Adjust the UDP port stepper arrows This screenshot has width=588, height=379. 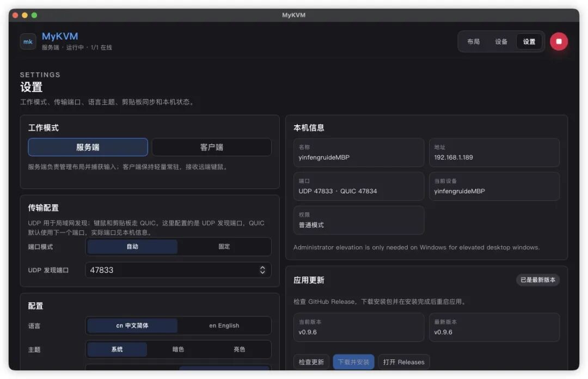262,270
